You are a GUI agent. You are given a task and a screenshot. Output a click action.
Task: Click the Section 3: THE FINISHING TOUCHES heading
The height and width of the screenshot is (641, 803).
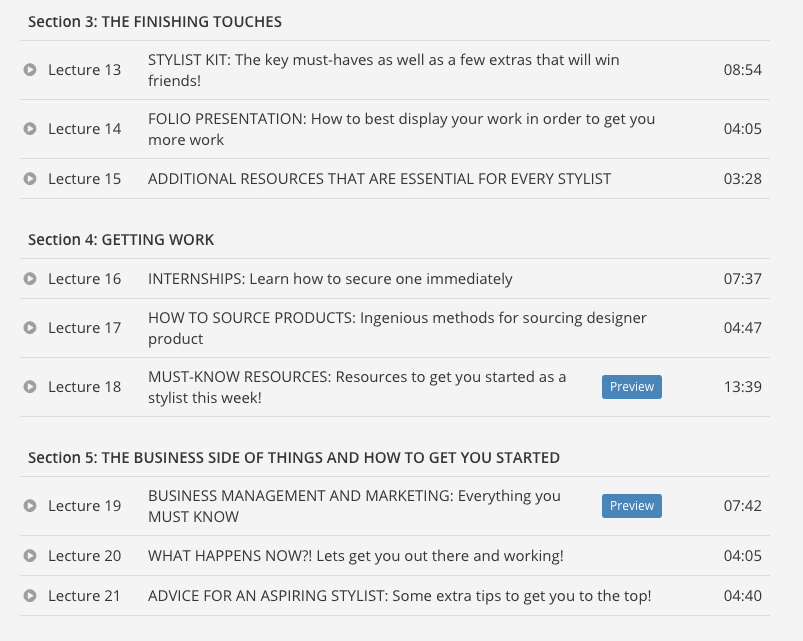point(155,22)
